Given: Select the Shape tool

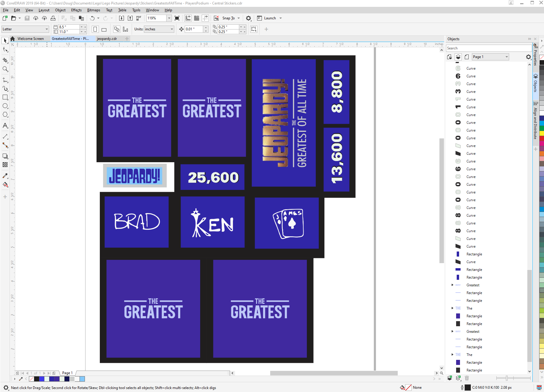Looking at the screenshot, I should coord(5,50).
